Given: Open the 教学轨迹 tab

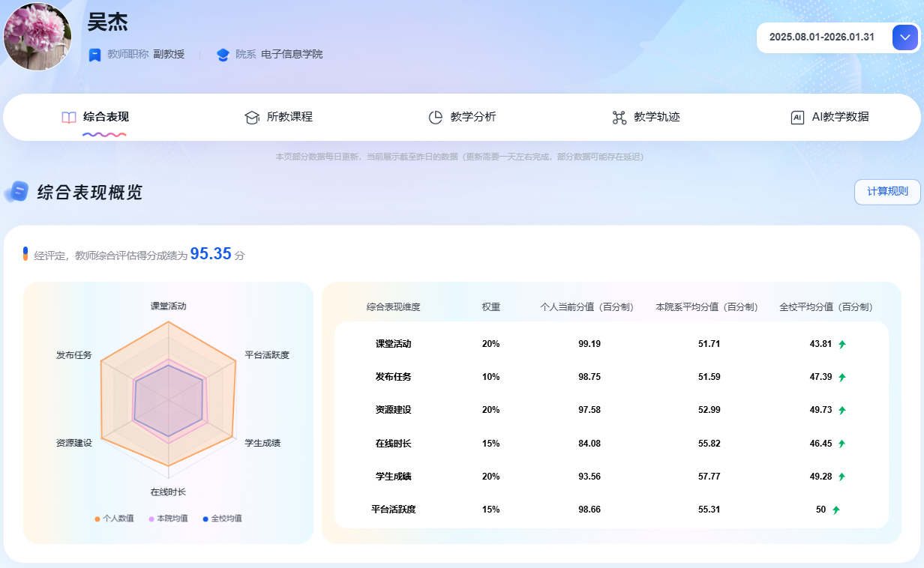Looking at the screenshot, I should pos(656,117).
